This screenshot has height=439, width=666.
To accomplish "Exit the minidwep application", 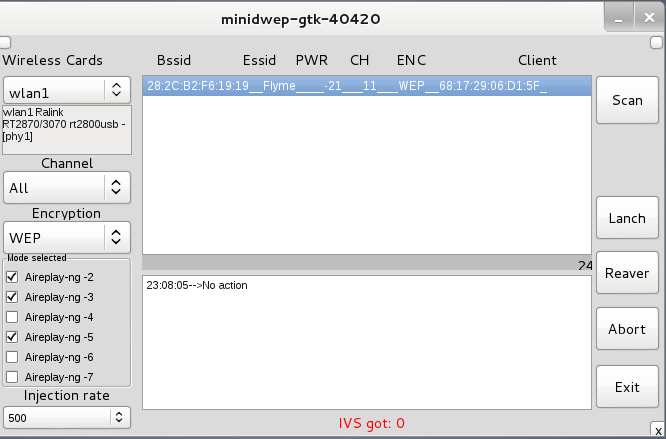I will [627, 387].
